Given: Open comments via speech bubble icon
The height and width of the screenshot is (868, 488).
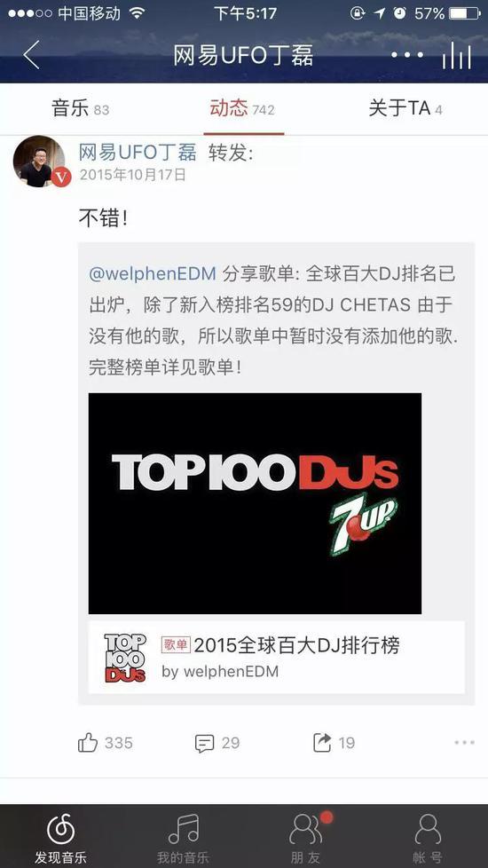Looking at the screenshot, I should coord(204,743).
